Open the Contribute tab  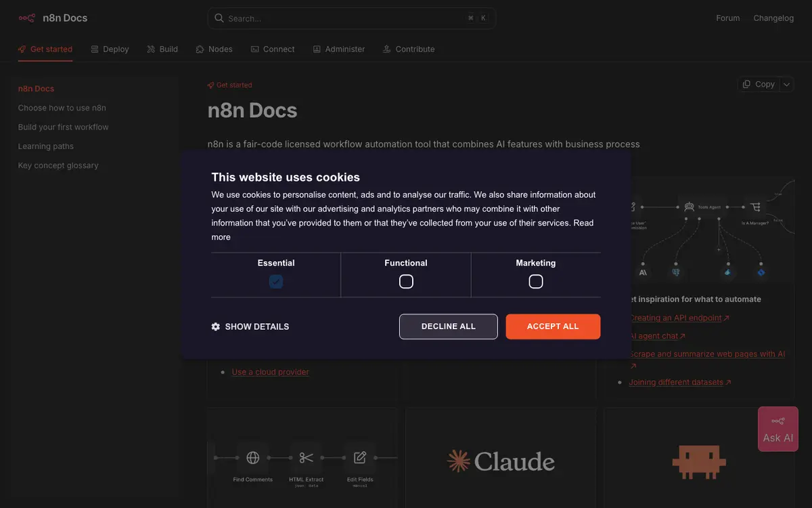(409, 49)
